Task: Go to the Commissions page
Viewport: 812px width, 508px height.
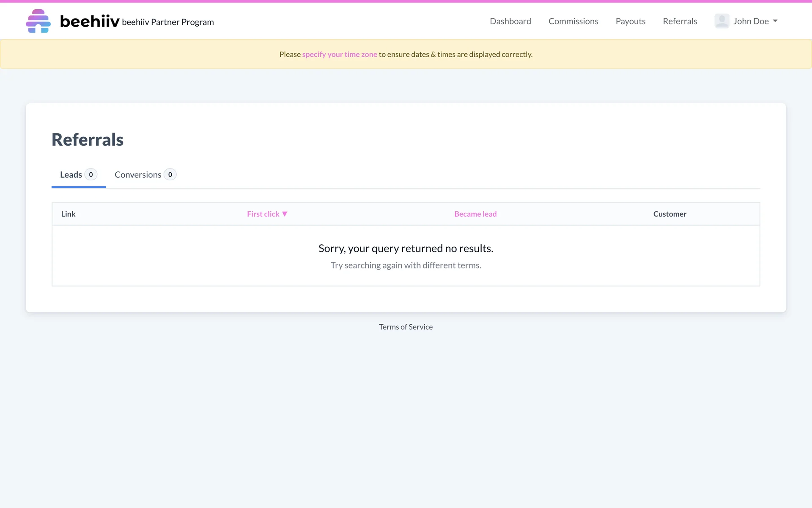Action: coord(573,21)
